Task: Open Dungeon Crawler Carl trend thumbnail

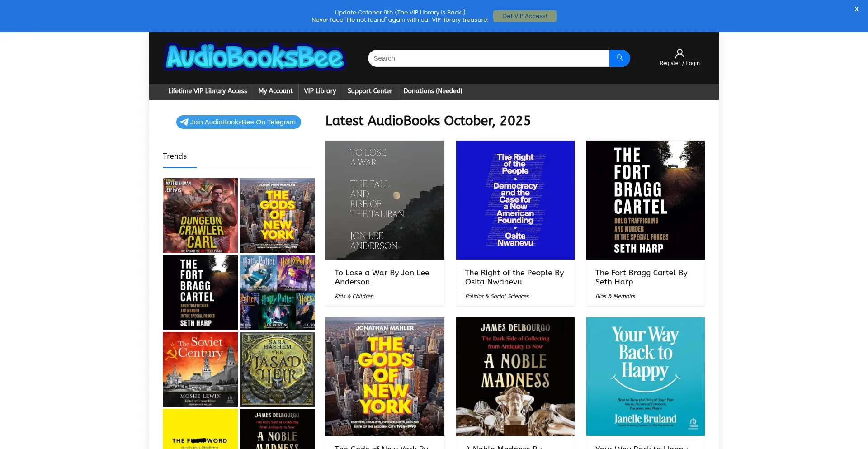Action: point(200,216)
